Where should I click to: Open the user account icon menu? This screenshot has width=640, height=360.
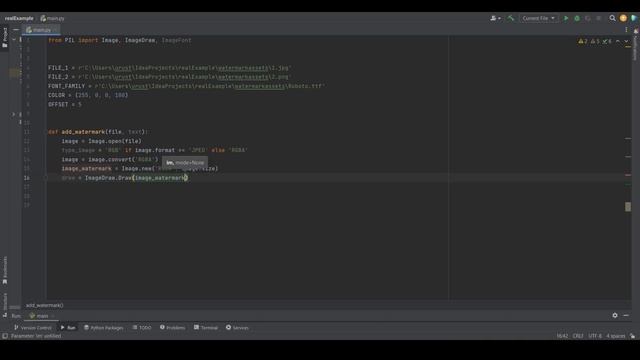(x=495, y=18)
